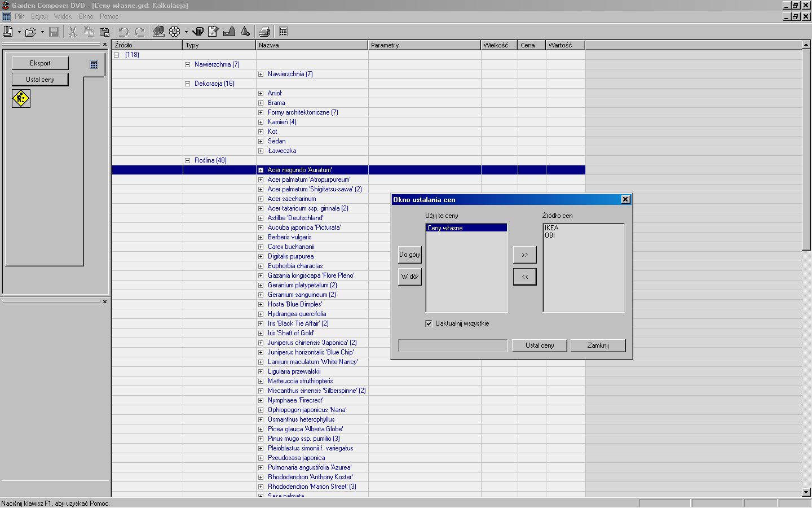Click the printer icon in the toolbar
The height and width of the screenshot is (508, 812).
click(264, 32)
